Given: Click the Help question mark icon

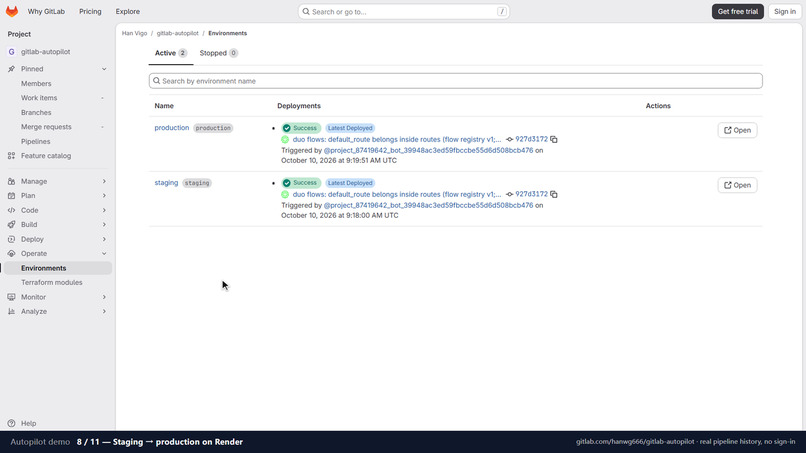Looking at the screenshot, I should [11, 423].
